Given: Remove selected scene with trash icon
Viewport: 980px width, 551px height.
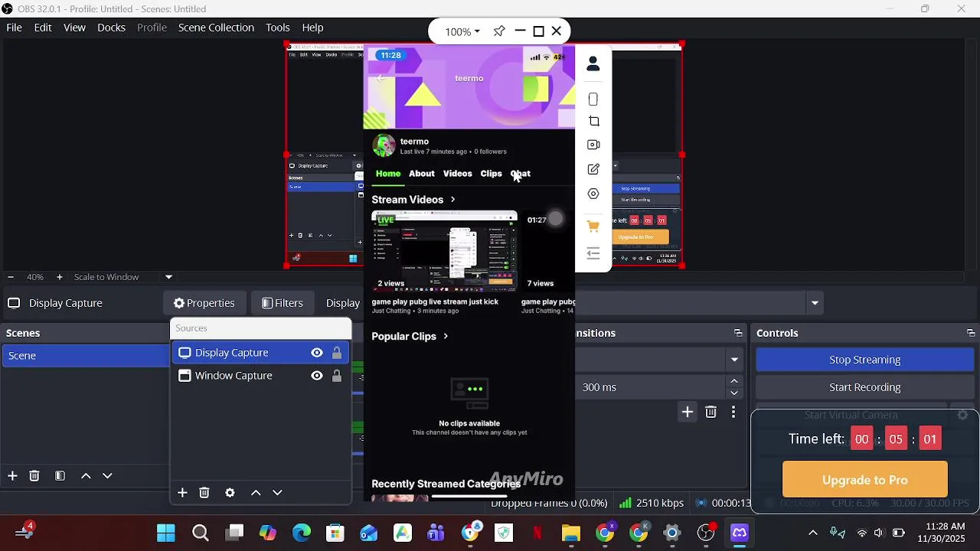Looking at the screenshot, I should (34, 476).
